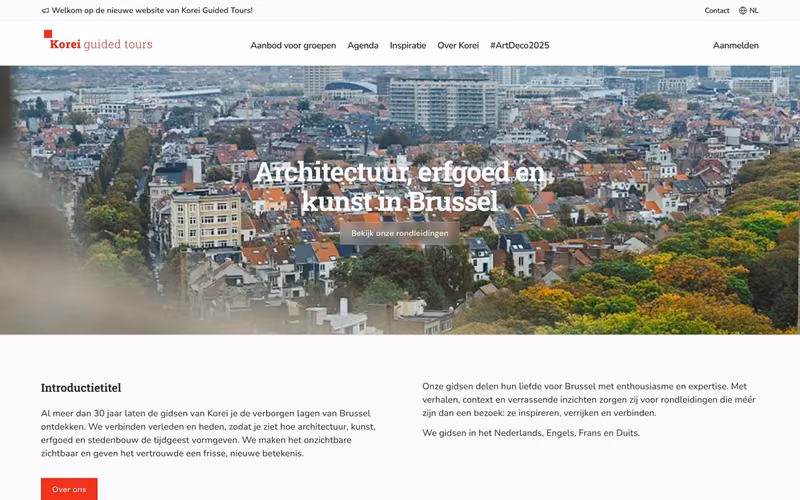Open the NL language selector
Image resolution: width=800 pixels, height=500 pixels.
748,10
